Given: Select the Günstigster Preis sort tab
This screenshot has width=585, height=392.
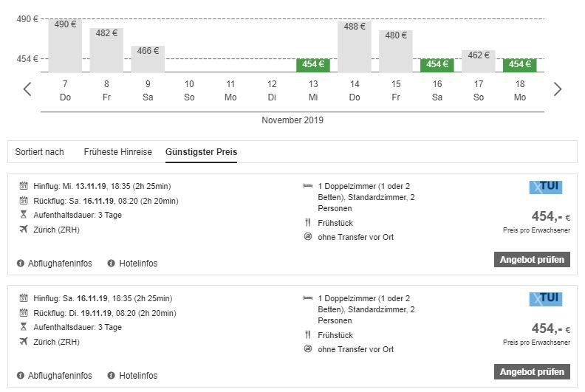Looking at the screenshot, I should (x=201, y=152).
